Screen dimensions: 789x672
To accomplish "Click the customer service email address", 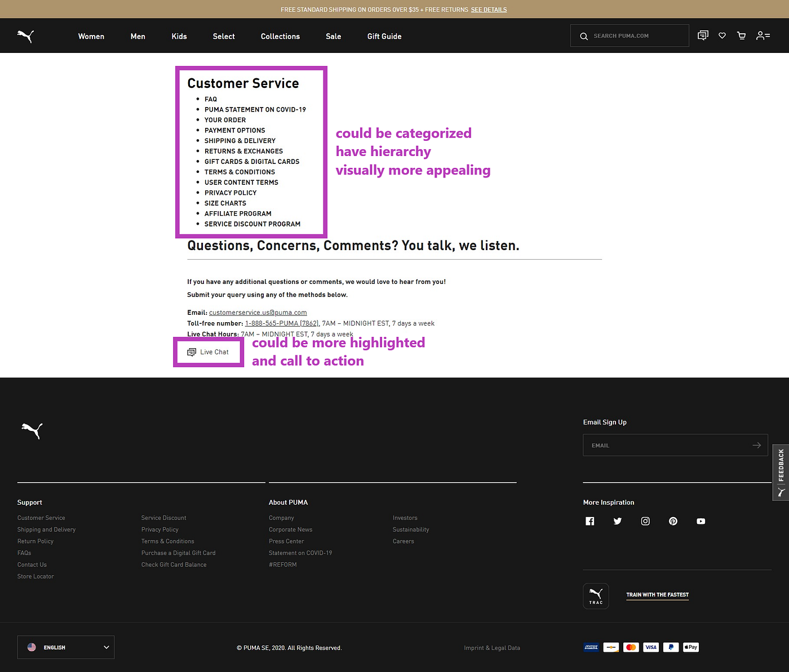I will pos(258,313).
